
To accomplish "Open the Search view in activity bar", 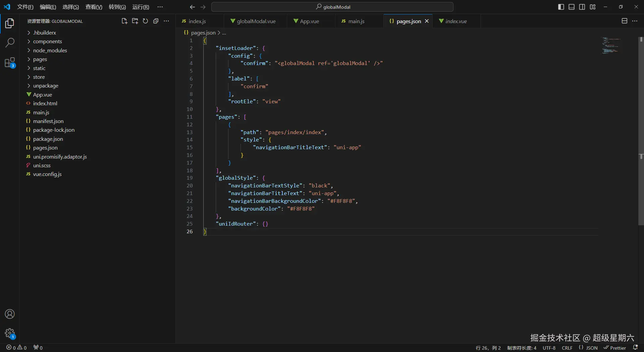I will (10, 43).
